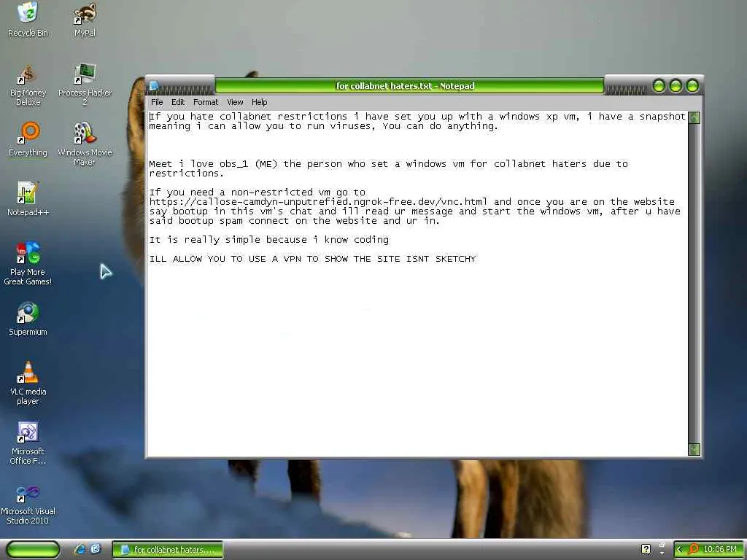747x560 pixels.
Task: Click the Notepad title bar system icon
Action: click(x=153, y=86)
